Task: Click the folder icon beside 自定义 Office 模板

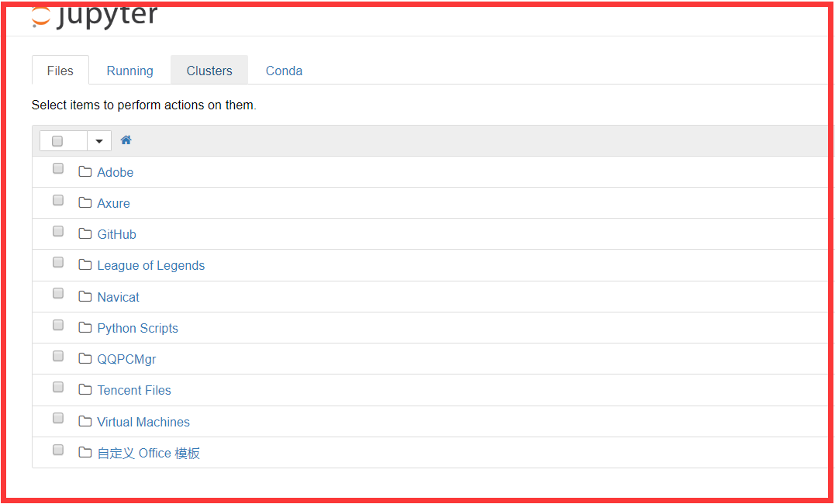Action: [85, 452]
